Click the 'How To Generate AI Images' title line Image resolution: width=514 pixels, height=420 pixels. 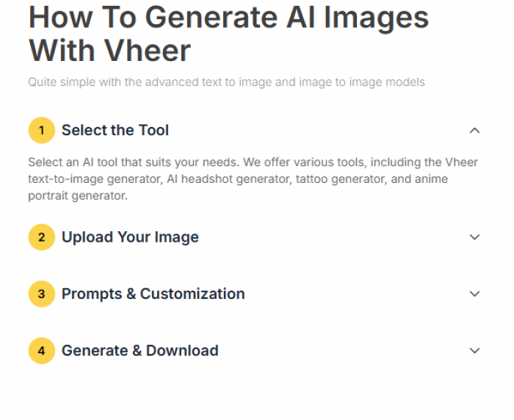[228, 17]
